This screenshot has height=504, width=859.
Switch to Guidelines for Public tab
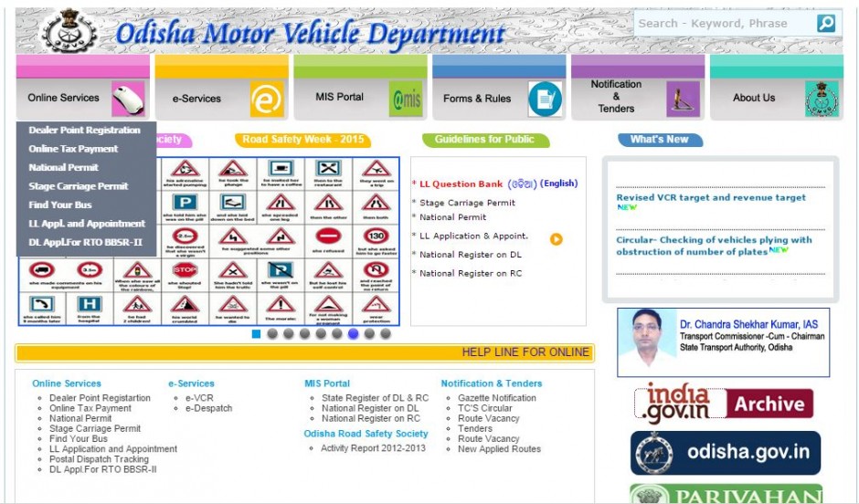[484, 140]
